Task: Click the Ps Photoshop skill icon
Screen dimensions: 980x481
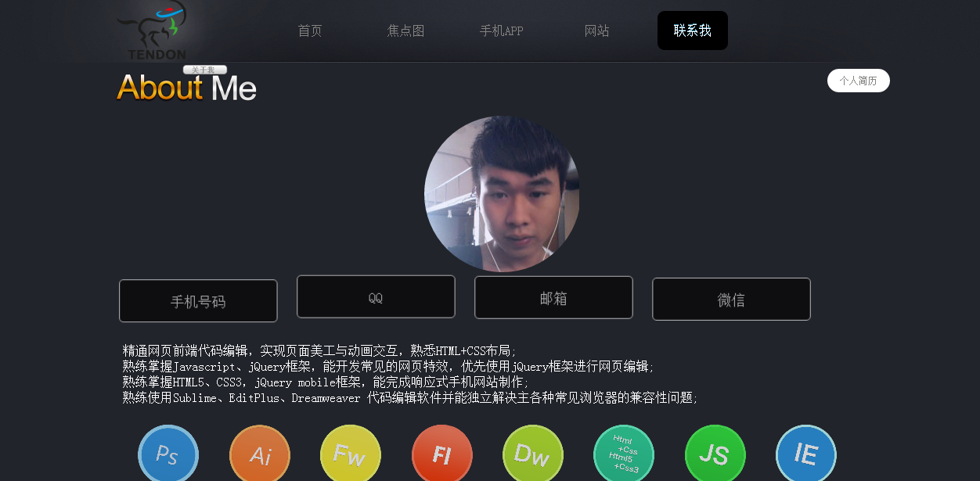Action: click(168, 454)
